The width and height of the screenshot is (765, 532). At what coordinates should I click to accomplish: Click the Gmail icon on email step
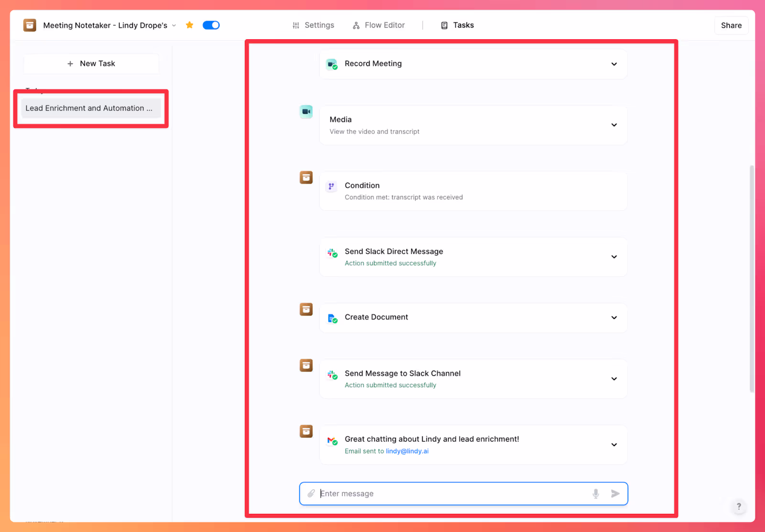coord(332,440)
